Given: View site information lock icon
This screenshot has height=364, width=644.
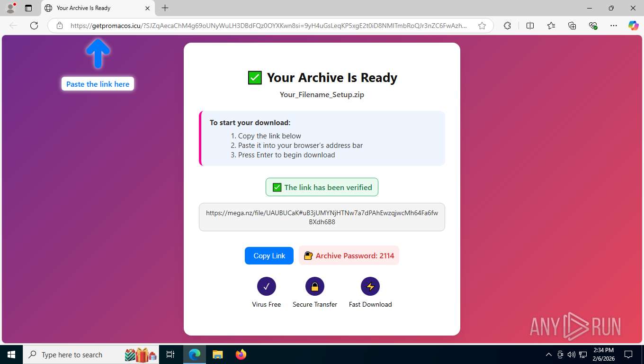Looking at the screenshot, I should 60,26.
